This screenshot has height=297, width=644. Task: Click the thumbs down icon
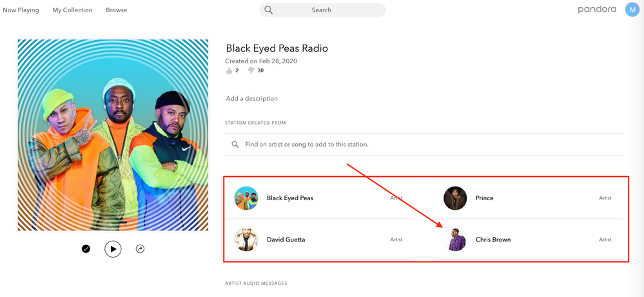coord(251,70)
